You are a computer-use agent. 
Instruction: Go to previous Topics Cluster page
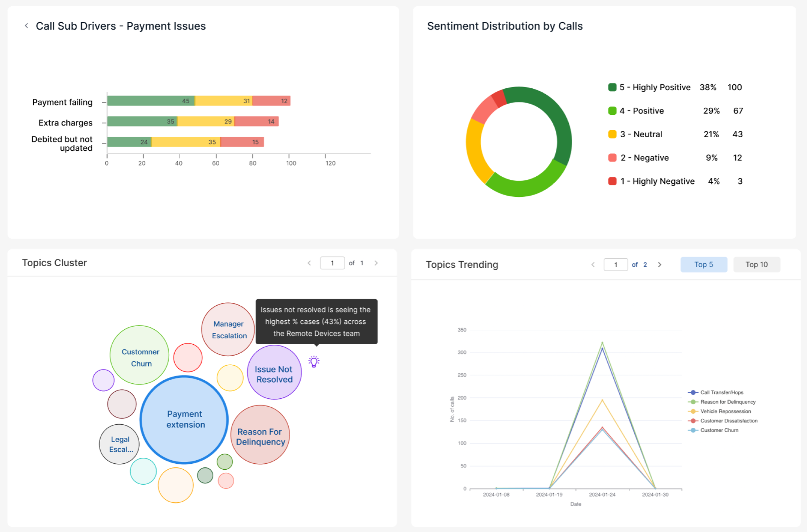click(309, 263)
